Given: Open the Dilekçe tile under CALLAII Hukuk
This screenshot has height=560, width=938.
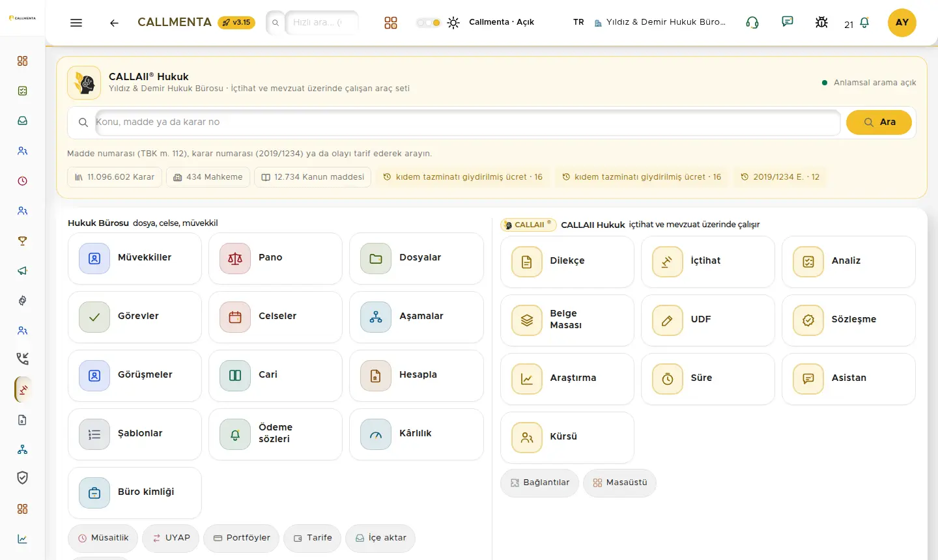Looking at the screenshot, I should click(567, 262).
